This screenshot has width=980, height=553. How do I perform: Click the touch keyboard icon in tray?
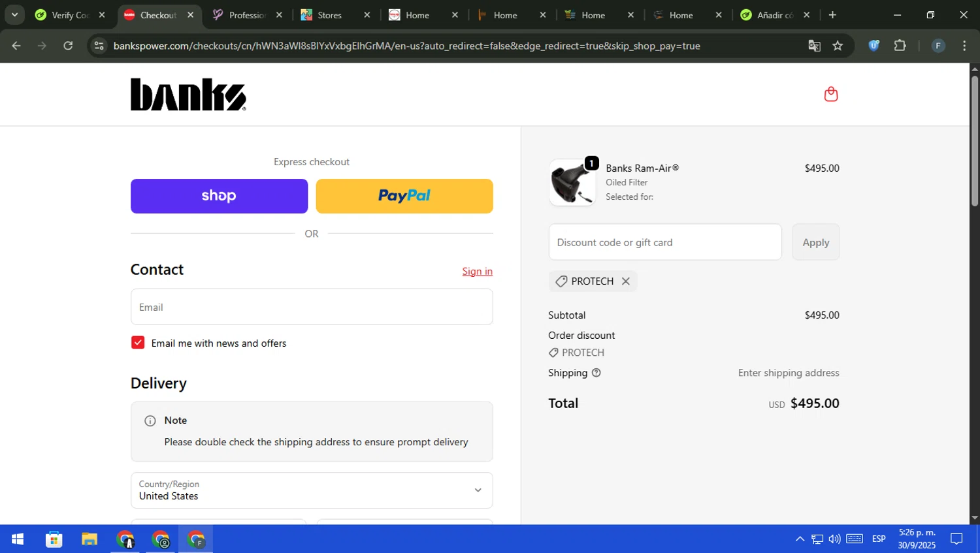pyautogui.click(x=855, y=539)
